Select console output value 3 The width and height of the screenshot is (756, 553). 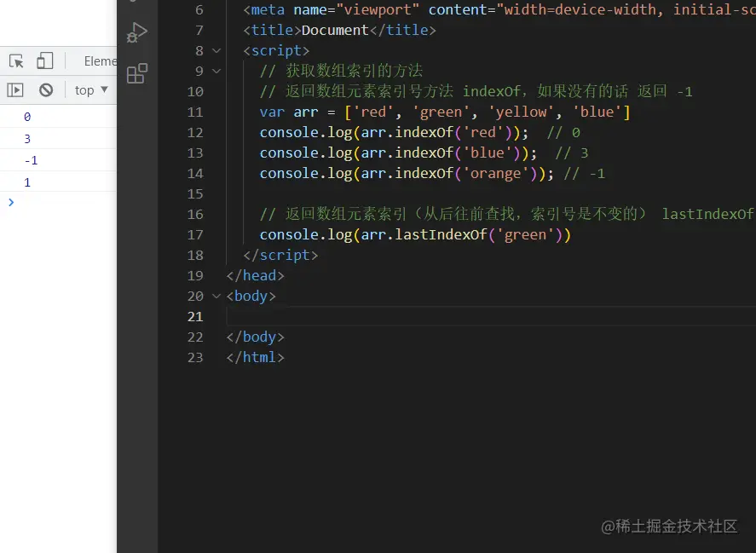27,139
